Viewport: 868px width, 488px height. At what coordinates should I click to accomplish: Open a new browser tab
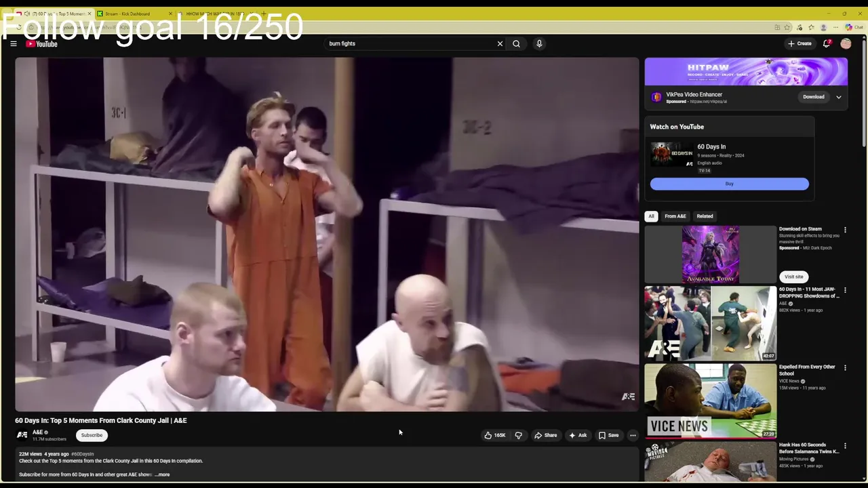pos(264,14)
